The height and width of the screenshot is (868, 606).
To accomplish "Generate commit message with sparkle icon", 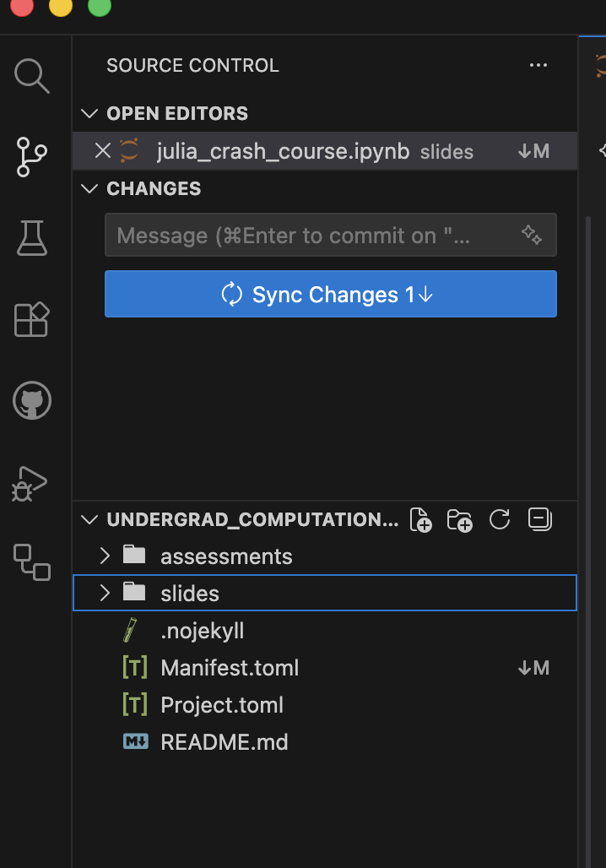I will point(532,235).
